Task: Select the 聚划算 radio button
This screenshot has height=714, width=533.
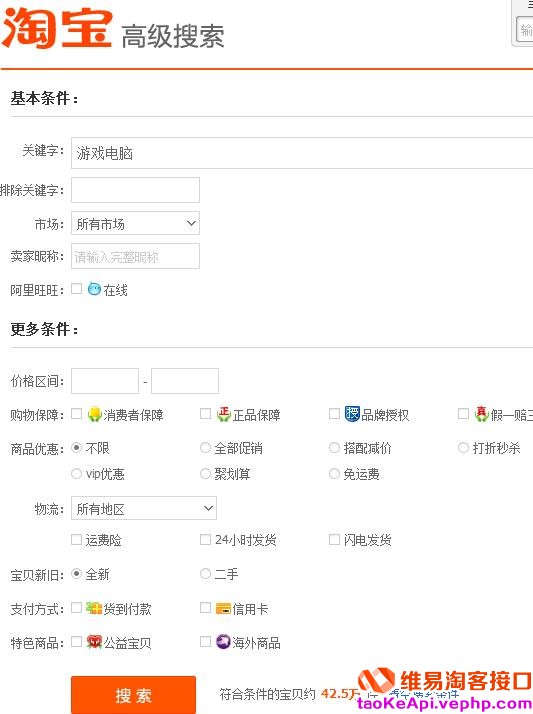Action: coord(205,474)
